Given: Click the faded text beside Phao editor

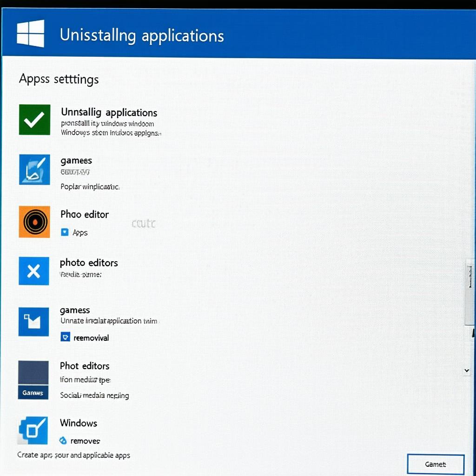Looking at the screenshot, I should pos(144,224).
